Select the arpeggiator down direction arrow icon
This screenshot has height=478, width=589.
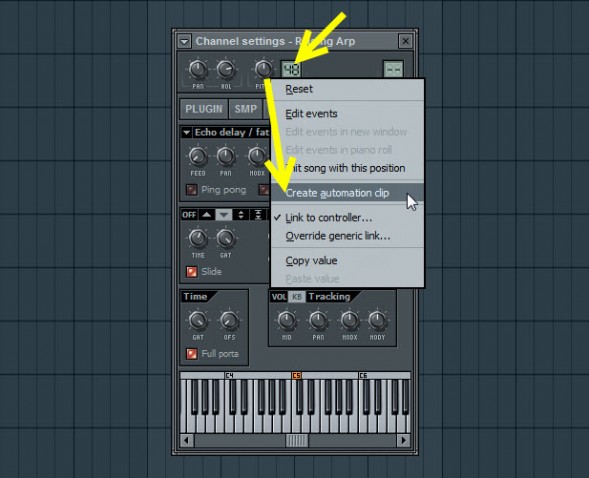(224, 215)
